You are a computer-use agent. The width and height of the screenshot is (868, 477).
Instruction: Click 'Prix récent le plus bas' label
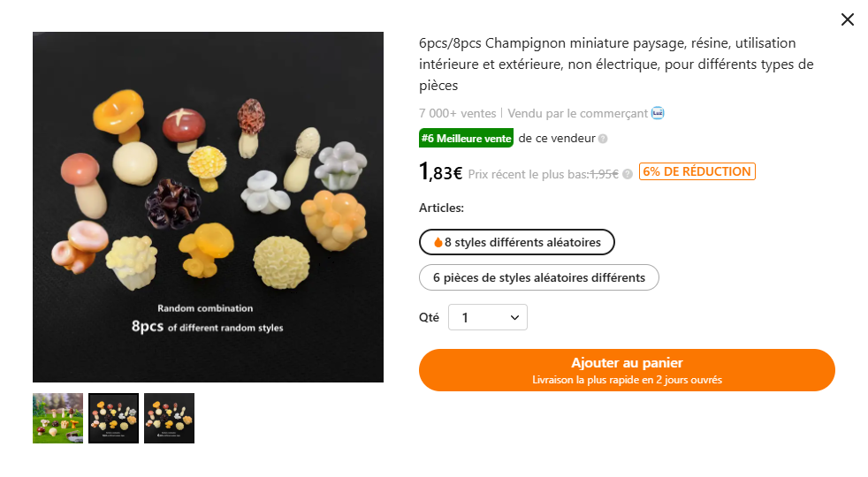tap(528, 174)
